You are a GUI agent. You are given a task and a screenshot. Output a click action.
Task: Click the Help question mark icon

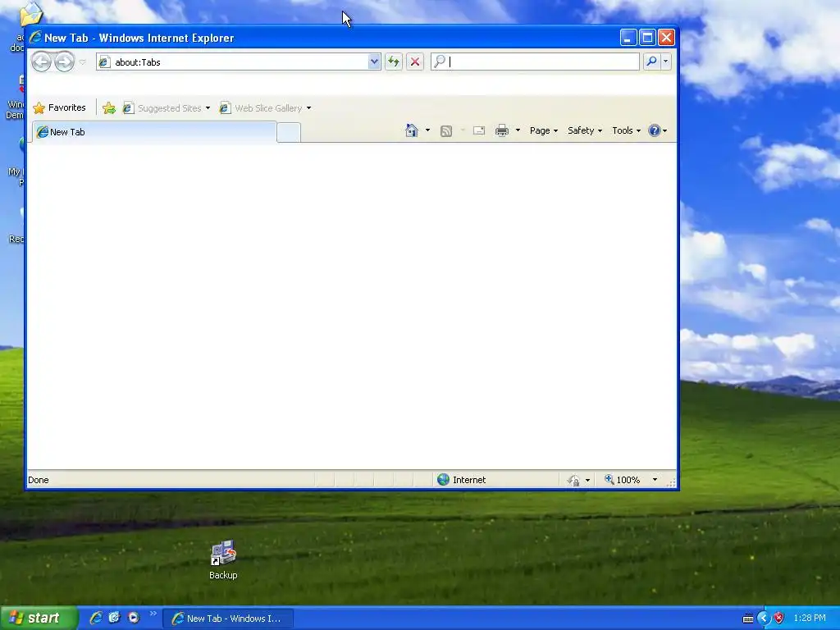click(654, 130)
